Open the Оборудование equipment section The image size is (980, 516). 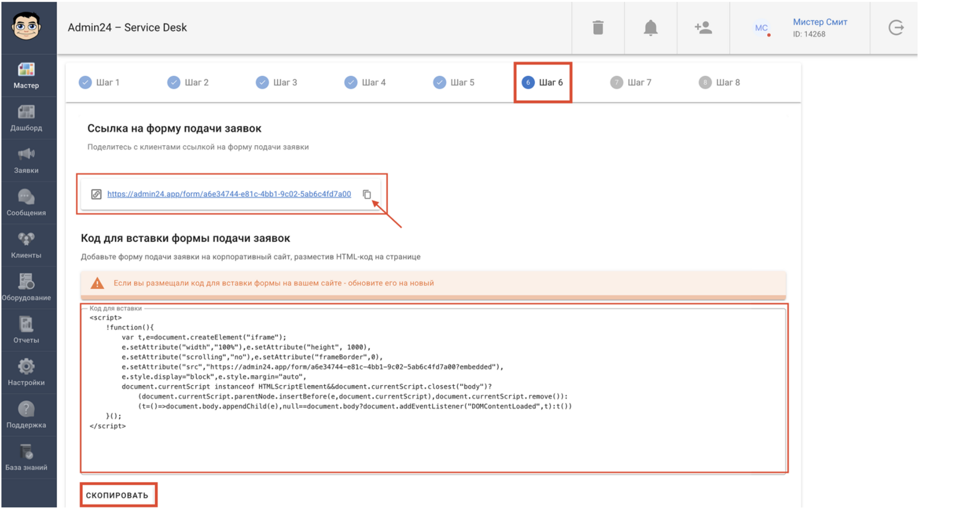[x=26, y=288]
